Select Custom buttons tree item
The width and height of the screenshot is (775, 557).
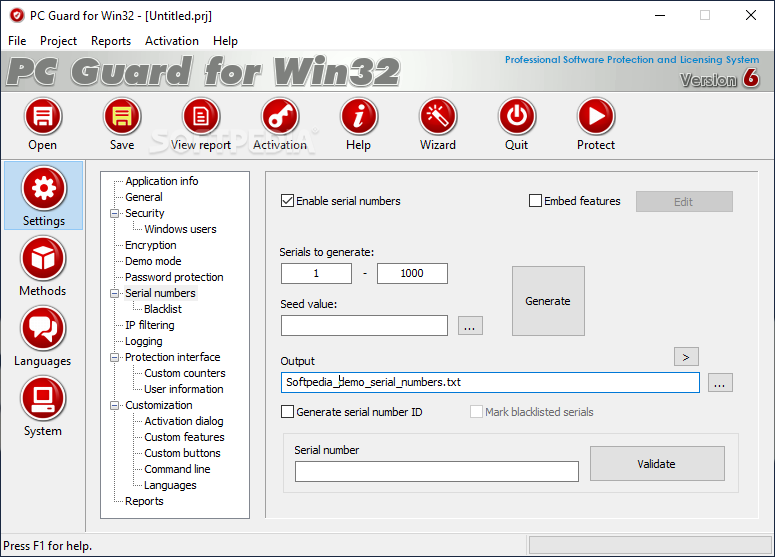coord(182,453)
